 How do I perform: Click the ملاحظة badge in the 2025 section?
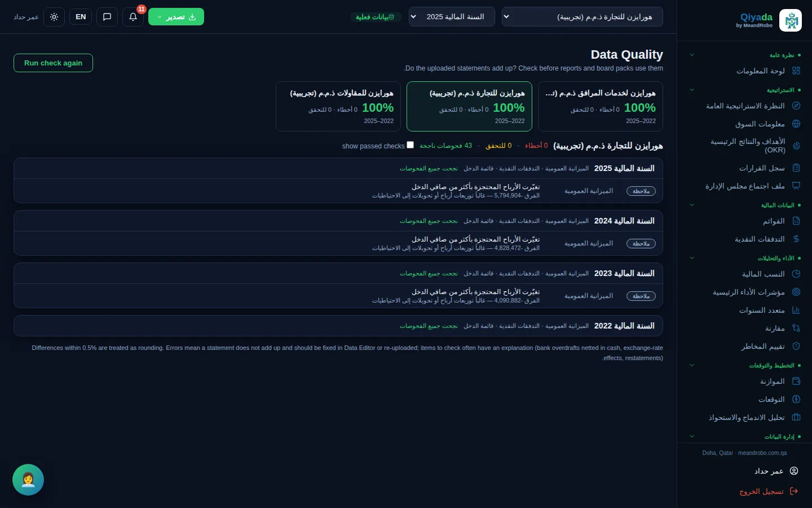tap(641, 191)
